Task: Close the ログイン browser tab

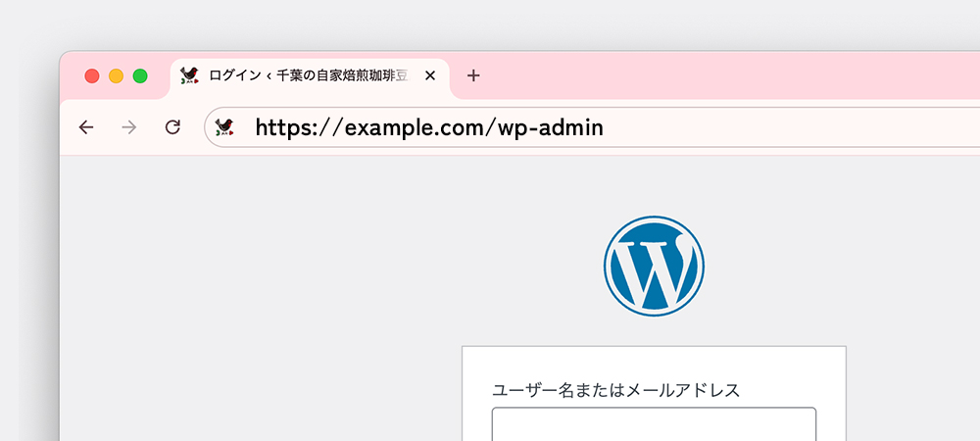Action: tap(430, 76)
